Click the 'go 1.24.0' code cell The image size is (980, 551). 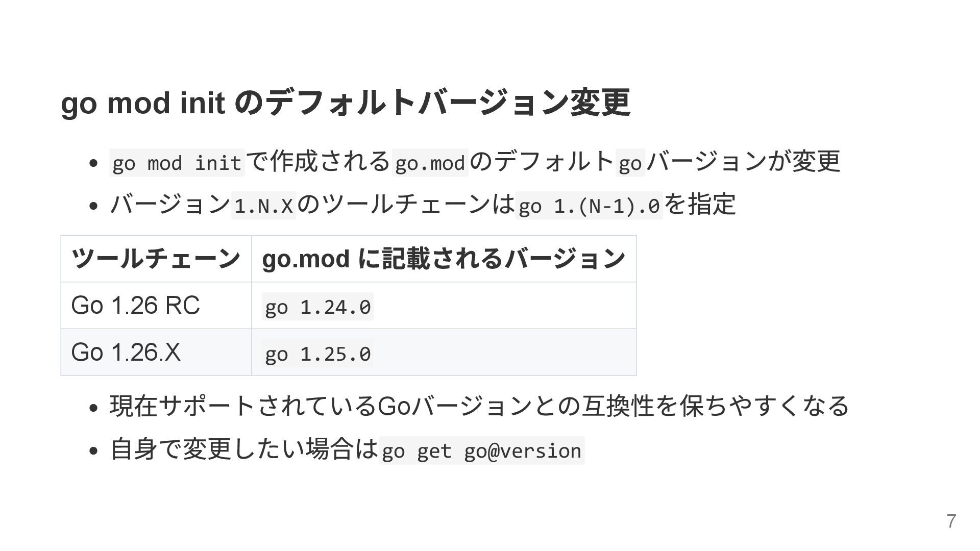(x=317, y=307)
